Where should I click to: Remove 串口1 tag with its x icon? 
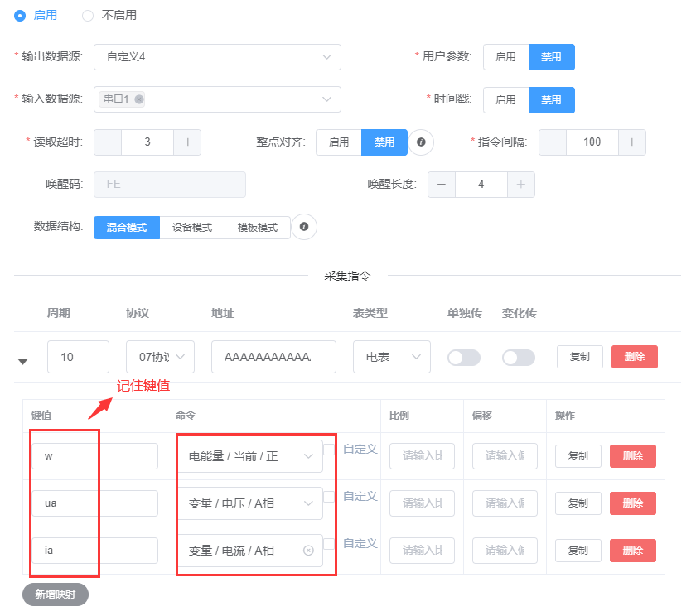139,99
